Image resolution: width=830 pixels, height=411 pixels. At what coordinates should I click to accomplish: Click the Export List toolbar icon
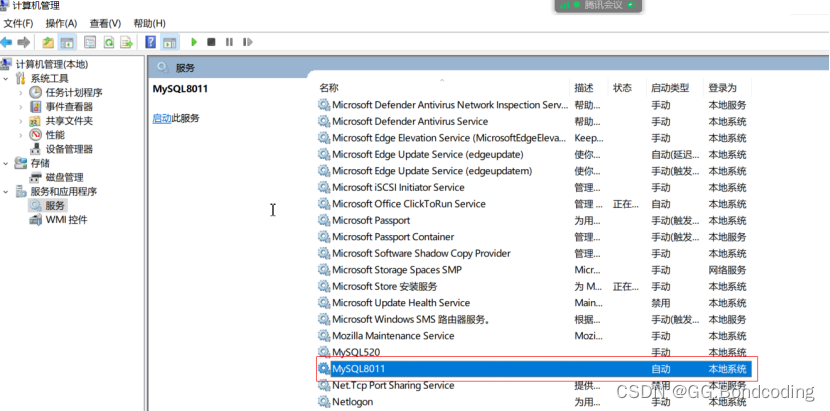pos(126,42)
